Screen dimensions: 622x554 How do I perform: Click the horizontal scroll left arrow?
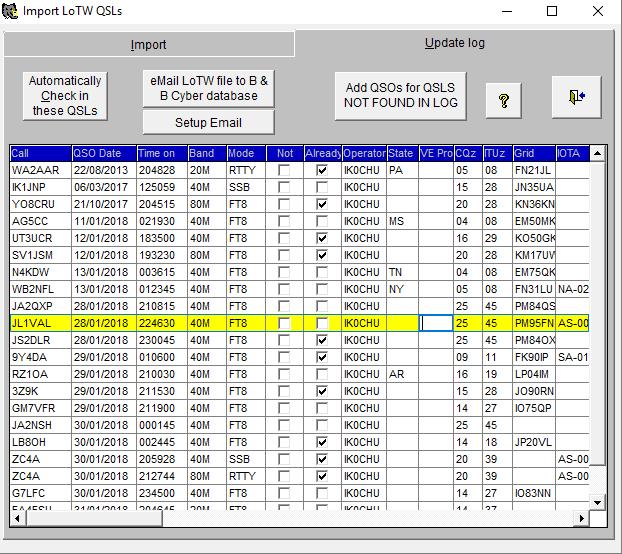tap(17, 518)
